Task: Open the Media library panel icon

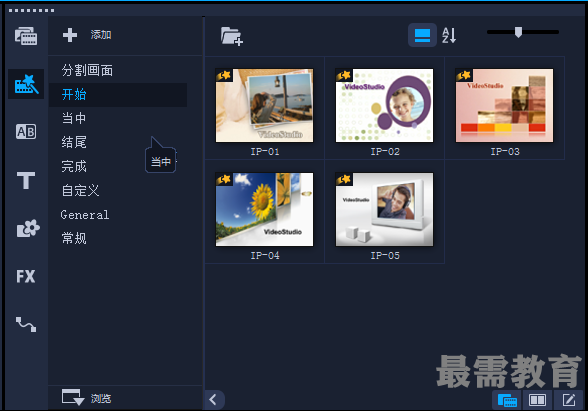Action: pos(26,36)
